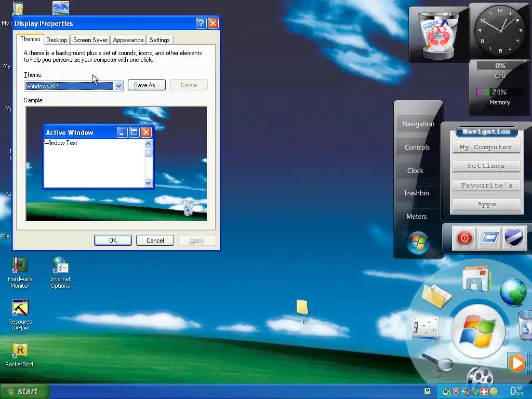Select Controls in the side panel
This screenshot has height=399, width=532.
pyautogui.click(x=417, y=147)
